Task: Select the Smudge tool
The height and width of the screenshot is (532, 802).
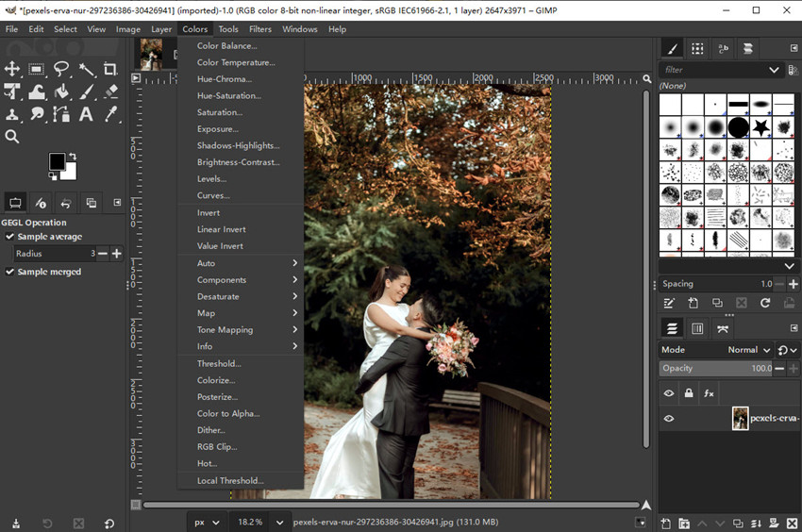Action: pos(36,114)
